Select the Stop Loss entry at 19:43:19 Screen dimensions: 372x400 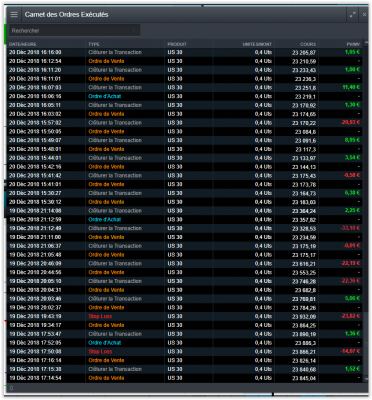(100, 316)
